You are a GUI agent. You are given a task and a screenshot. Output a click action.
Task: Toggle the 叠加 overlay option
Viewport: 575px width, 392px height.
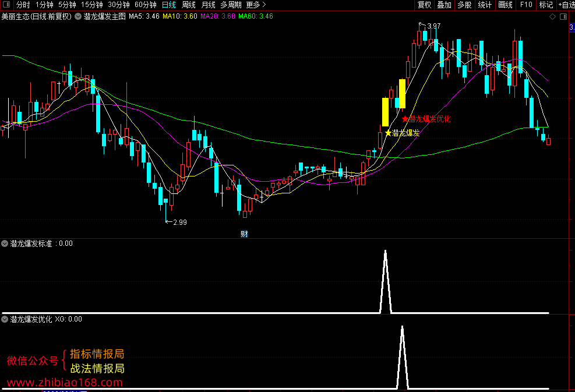444,5
